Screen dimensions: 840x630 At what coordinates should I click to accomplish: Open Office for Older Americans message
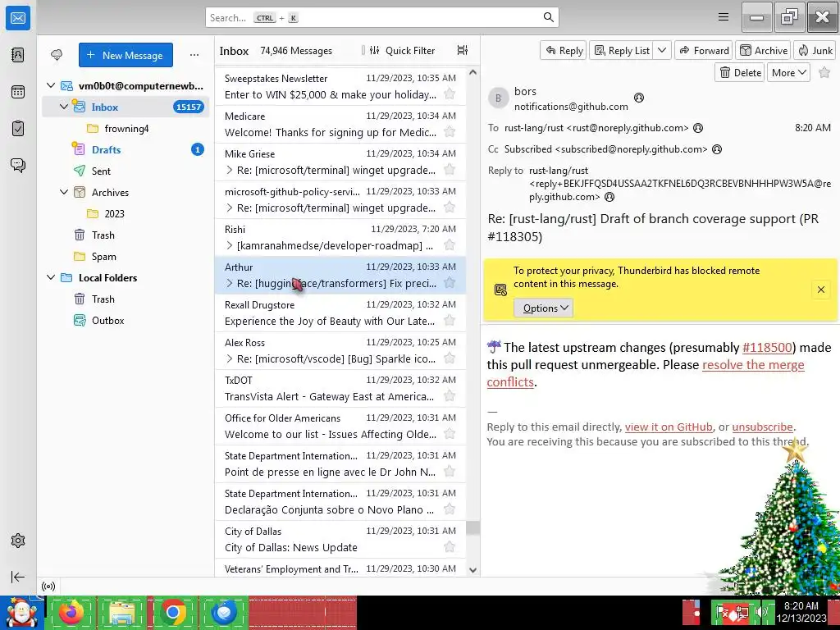(x=340, y=426)
